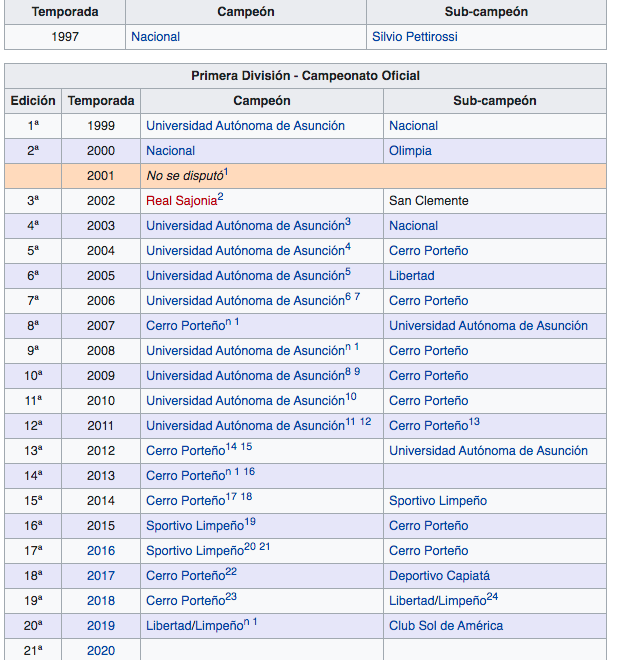The height and width of the screenshot is (660, 626).
Task: Click Libertad/Limpeño champion link for 2019
Action: pos(194,626)
